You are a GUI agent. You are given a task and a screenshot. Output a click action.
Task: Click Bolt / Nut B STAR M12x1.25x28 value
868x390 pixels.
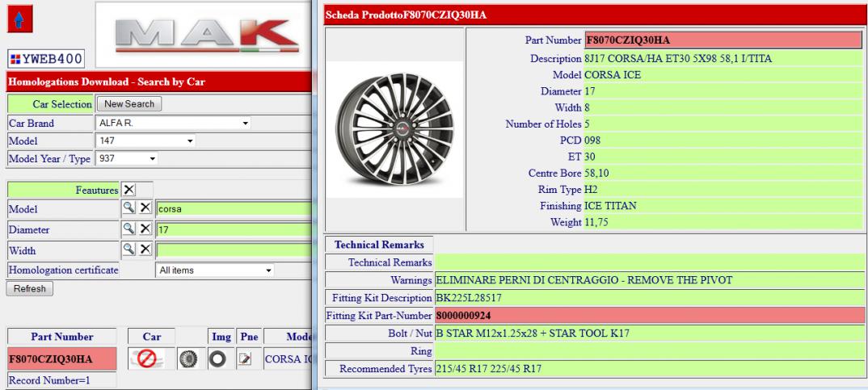(x=533, y=333)
